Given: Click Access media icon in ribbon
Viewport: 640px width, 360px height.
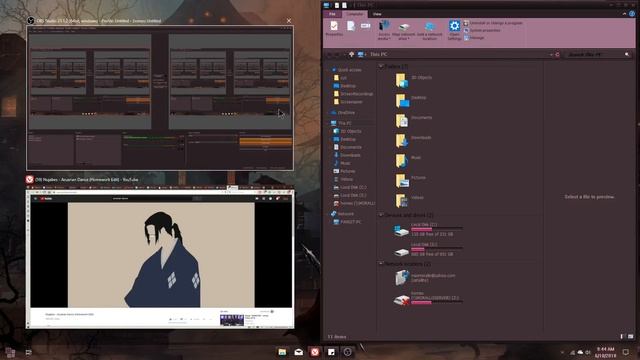Looking at the screenshot, I should click(384, 29).
